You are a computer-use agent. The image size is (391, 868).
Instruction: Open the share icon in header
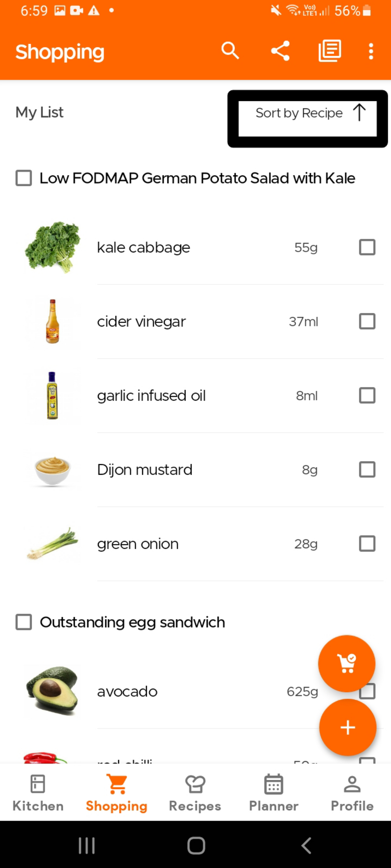coord(280,51)
